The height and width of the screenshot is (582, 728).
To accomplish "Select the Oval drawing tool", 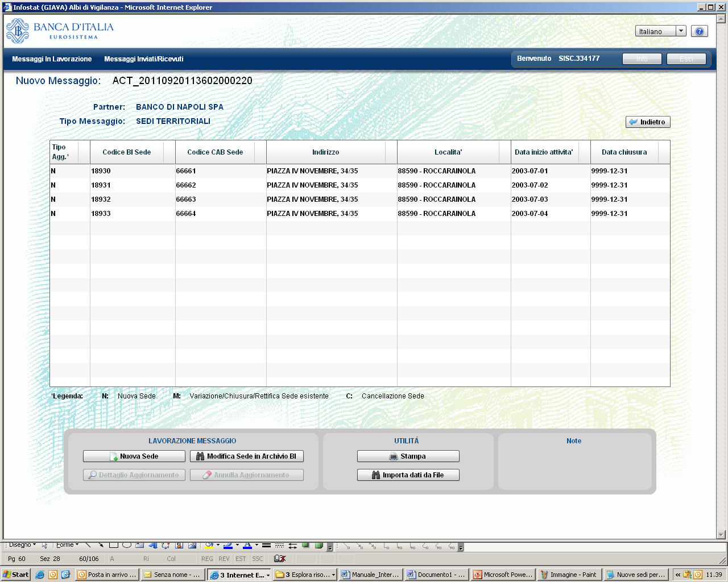I will tap(127, 545).
